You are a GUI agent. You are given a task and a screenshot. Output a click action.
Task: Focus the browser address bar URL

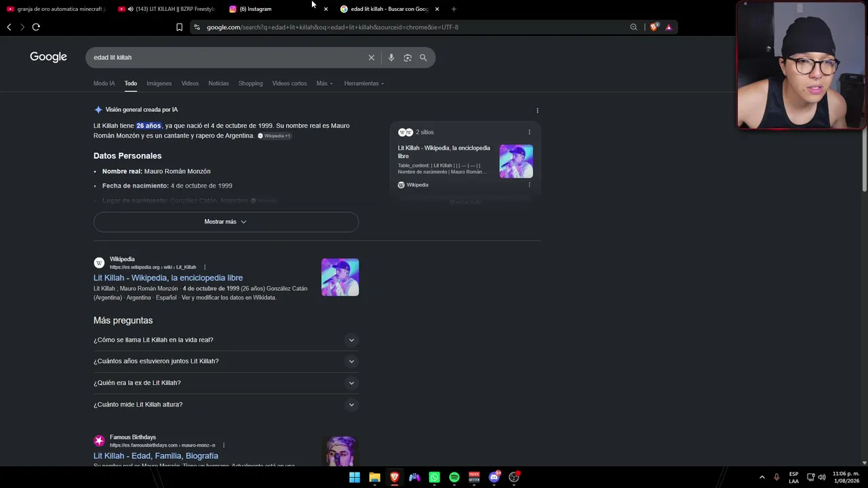click(332, 27)
